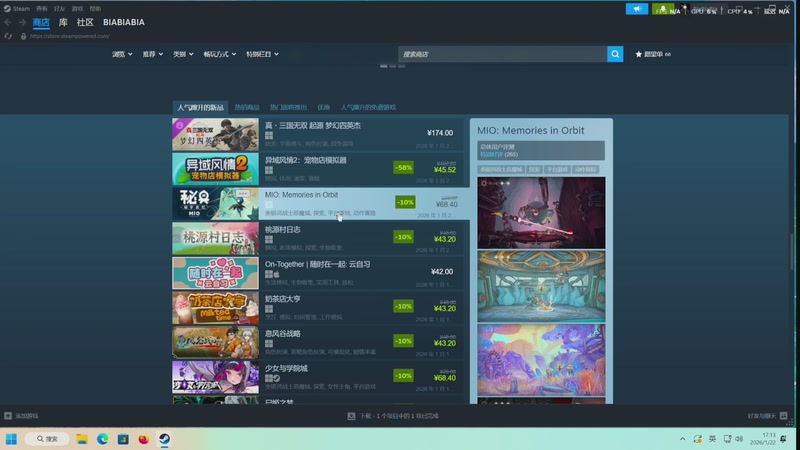Click the notification bell in system tray
This screenshot has height=450, width=800.
click(x=784, y=439)
